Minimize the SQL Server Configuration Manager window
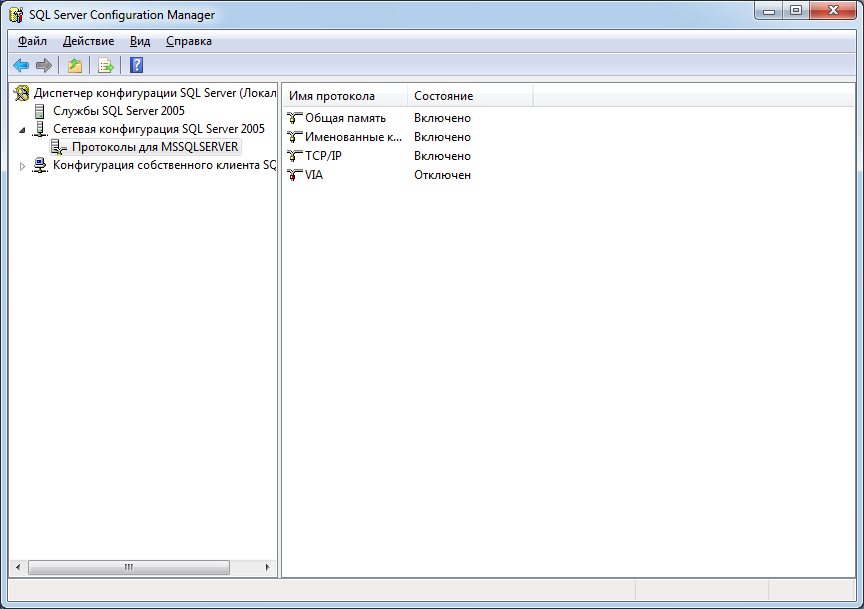The image size is (864, 609). 769,10
